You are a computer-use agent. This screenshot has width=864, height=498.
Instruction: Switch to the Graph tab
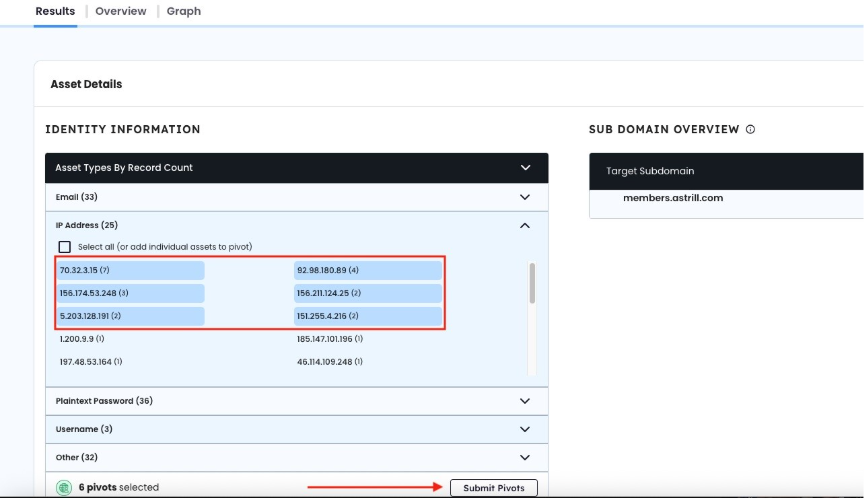[x=183, y=11]
